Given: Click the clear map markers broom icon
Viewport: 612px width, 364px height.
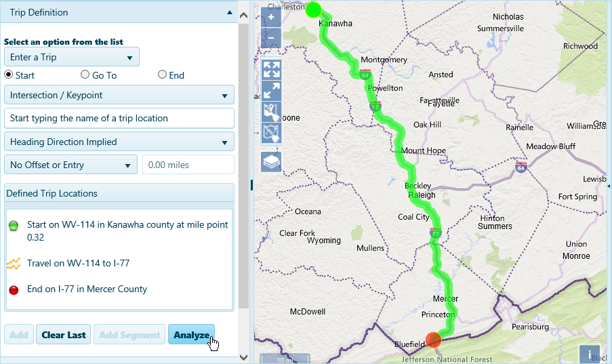Looking at the screenshot, I should pyautogui.click(x=271, y=112).
